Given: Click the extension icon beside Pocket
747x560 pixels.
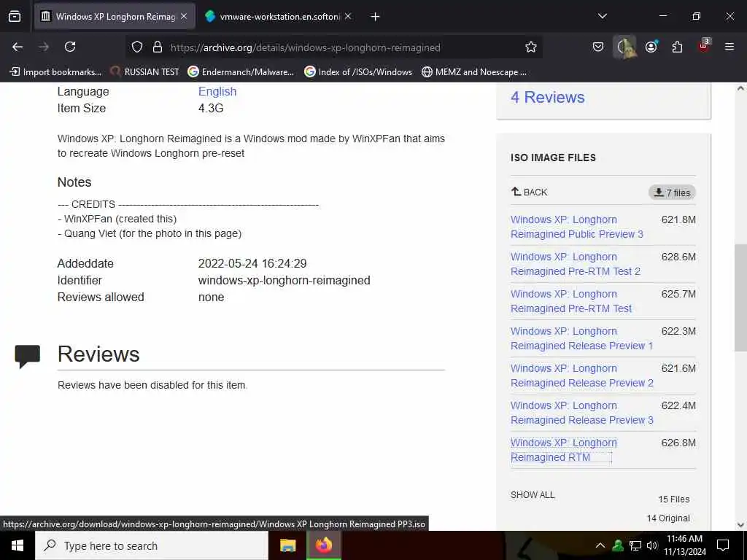Looking at the screenshot, I should [x=624, y=47].
